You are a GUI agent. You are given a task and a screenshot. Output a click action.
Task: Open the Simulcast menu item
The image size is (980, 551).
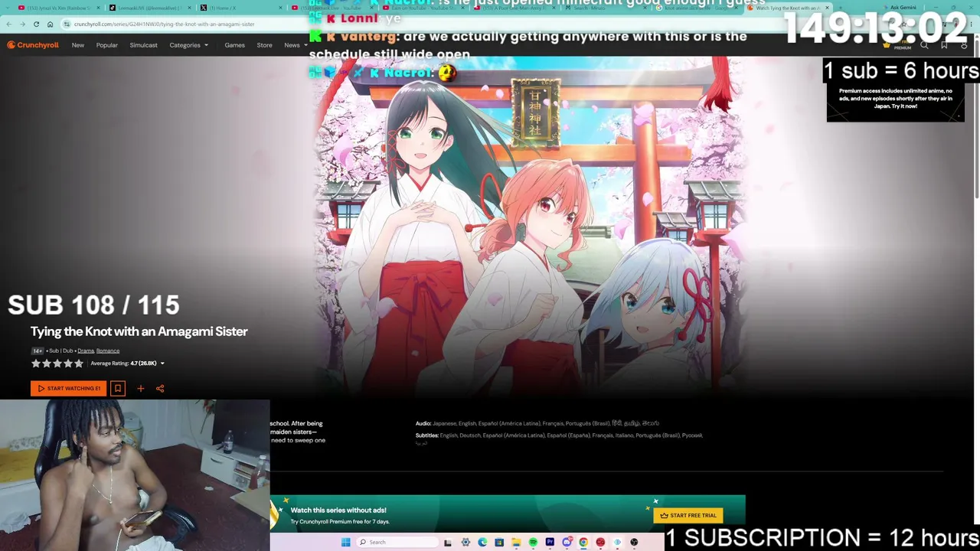[144, 45]
